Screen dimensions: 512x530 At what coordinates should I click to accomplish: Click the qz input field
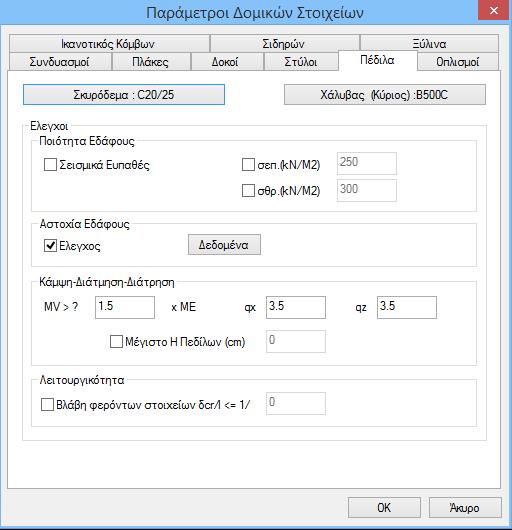pyautogui.click(x=407, y=307)
